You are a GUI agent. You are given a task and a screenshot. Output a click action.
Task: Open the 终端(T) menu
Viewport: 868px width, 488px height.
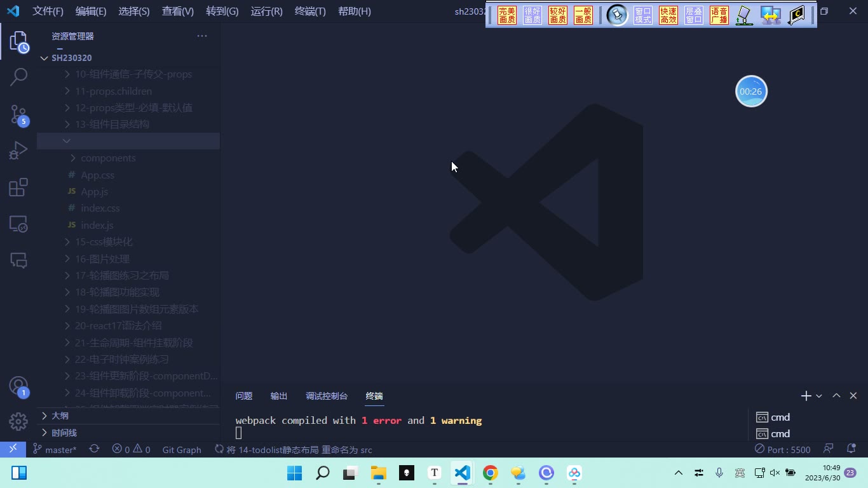click(311, 11)
